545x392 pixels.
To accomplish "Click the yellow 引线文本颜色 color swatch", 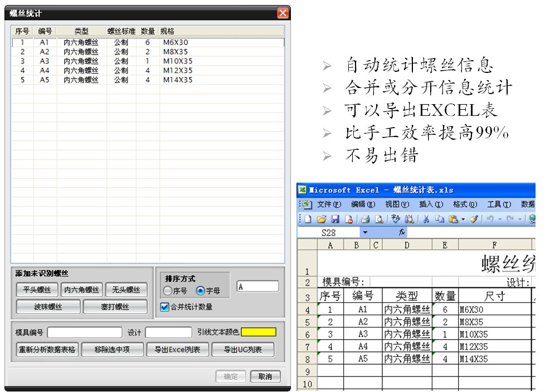I will 259,332.
